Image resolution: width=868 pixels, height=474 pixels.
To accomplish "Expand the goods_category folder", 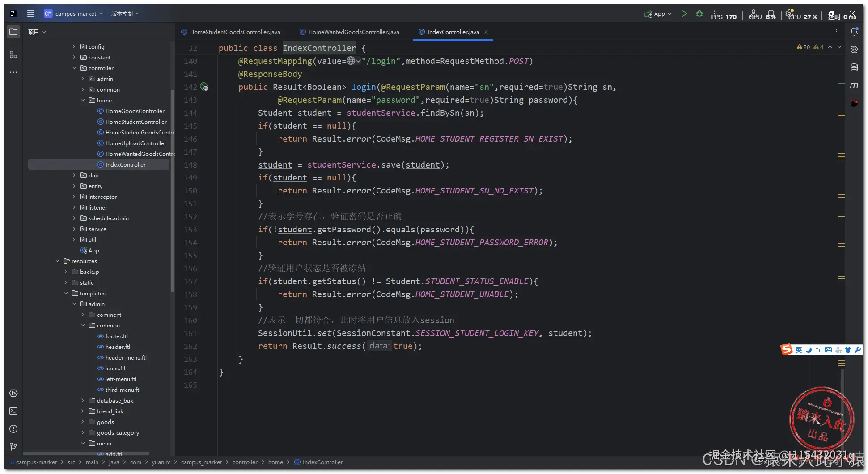I will 83,432.
